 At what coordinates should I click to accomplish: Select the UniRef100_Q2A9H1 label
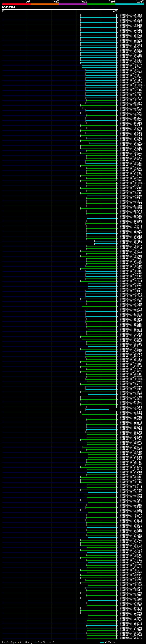[x=131, y=30]
